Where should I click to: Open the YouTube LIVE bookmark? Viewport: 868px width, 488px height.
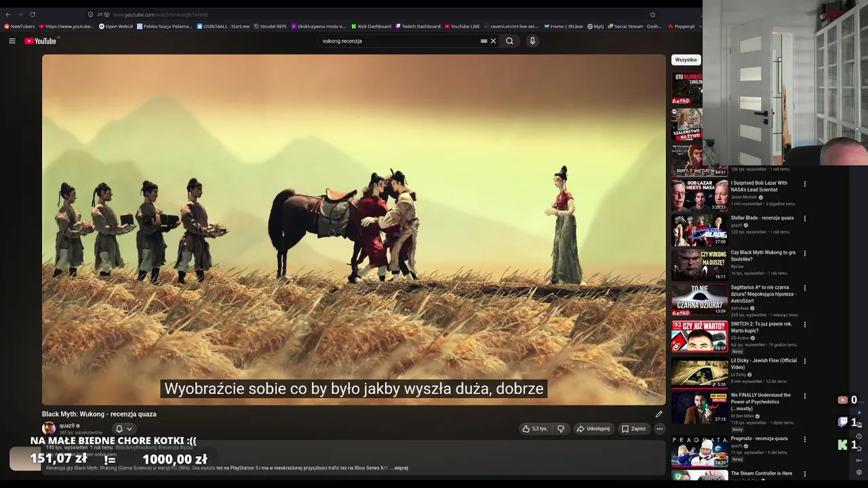462,26
